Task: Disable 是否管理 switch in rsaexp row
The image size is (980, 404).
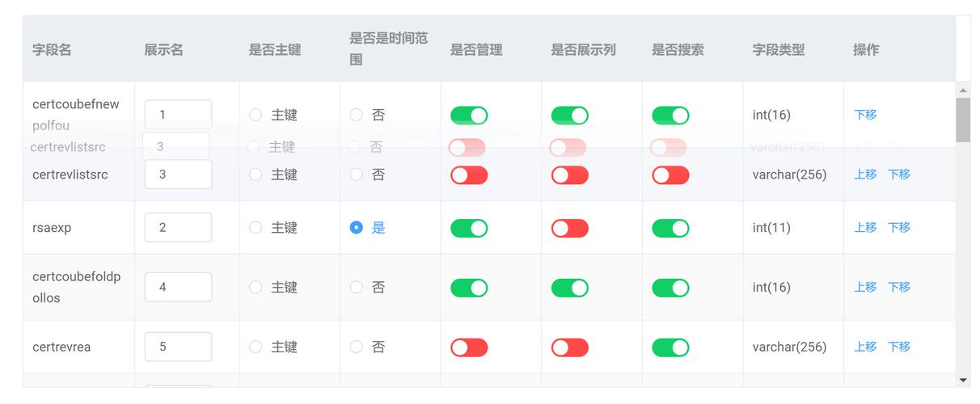Action: 469,229
